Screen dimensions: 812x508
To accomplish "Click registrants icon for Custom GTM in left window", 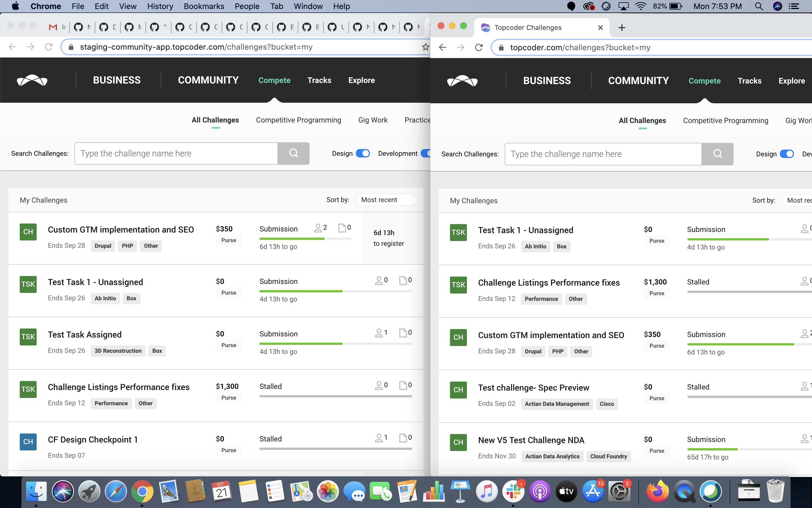I will pos(317,228).
